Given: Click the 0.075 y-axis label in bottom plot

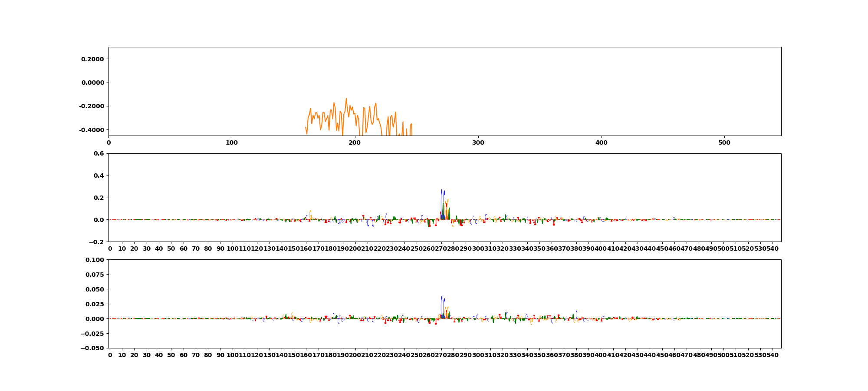Looking at the screenshot, I should click(x=95, y=275).
